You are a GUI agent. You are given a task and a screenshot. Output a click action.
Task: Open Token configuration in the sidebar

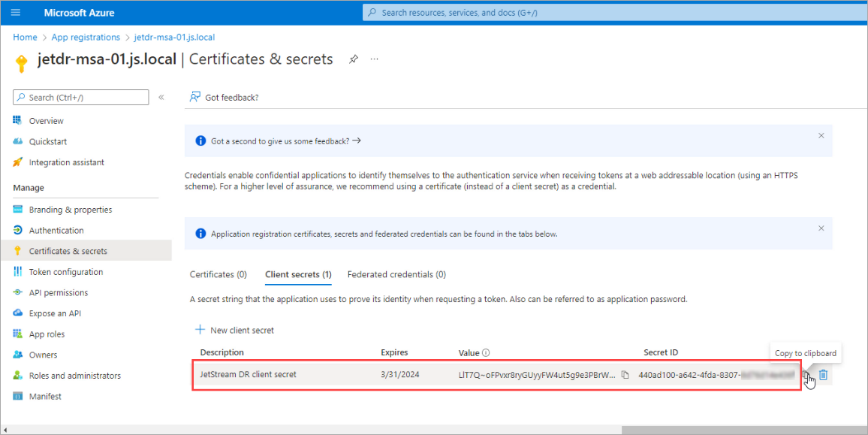coord(65,272)
